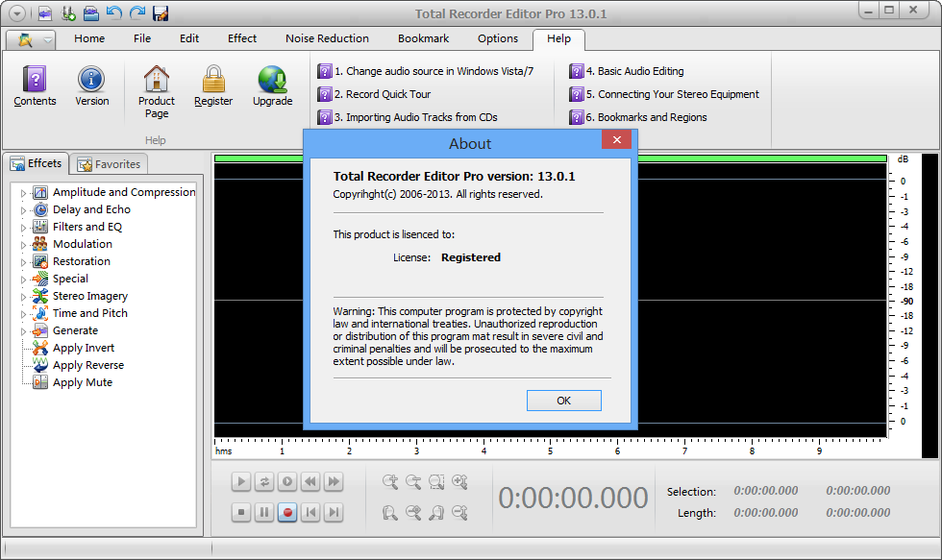The width and height of the screenshot is (942, 560).
Task: Expand the Special effects node
Action: [x=23, y=280]
